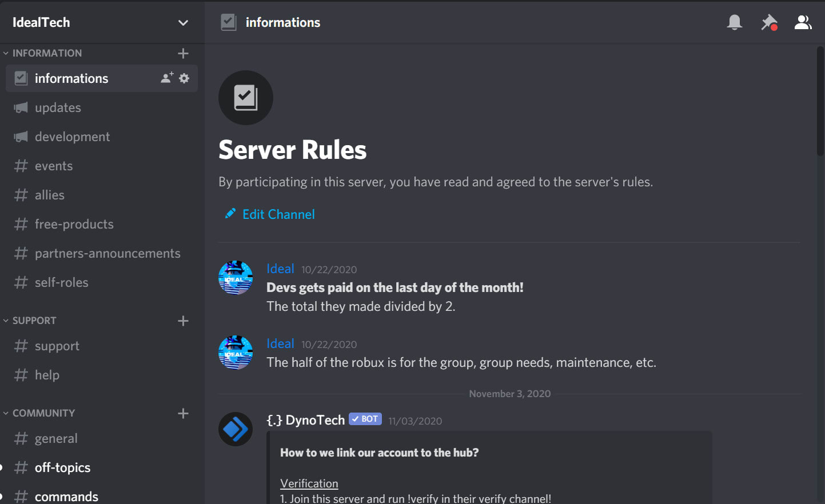Add a channel to the INFORMATION category
This screenshot has height=504, width=825.
[183, 53]
